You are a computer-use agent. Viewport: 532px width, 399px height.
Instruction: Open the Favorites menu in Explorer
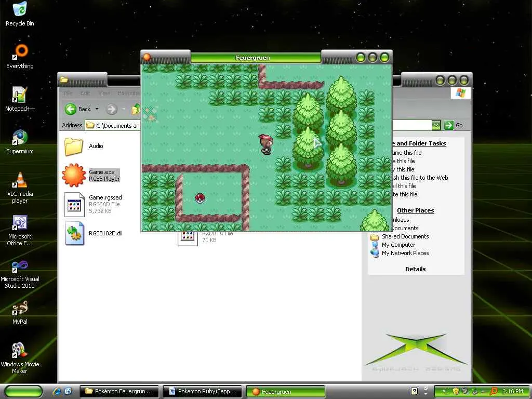[x=129, y=93]
